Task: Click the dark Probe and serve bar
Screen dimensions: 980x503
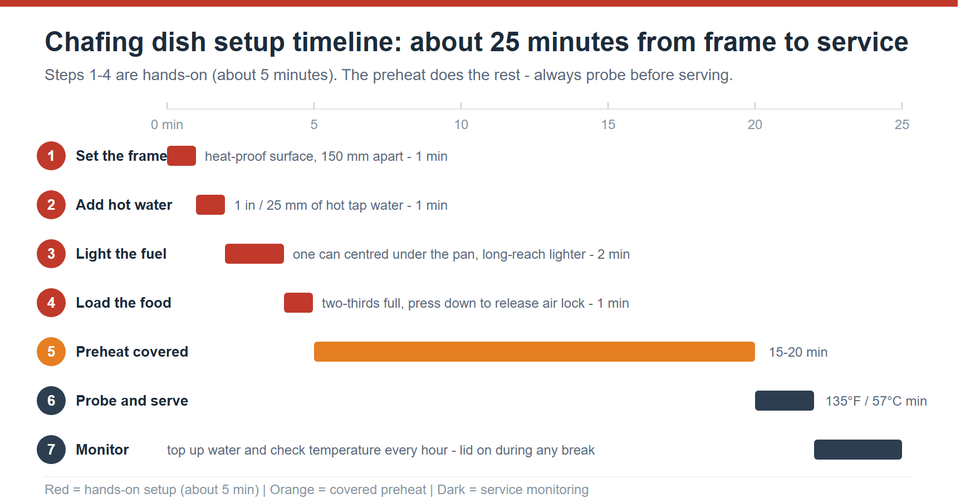Action: (x=785, y=401)
